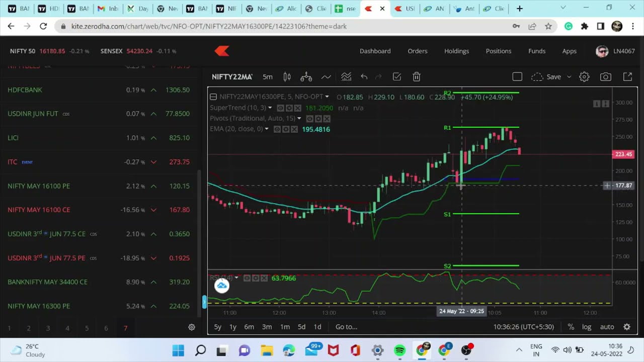
Task: Open the Chrome tab search chevron
Action: pyautogui.click(x=563, y=7)
